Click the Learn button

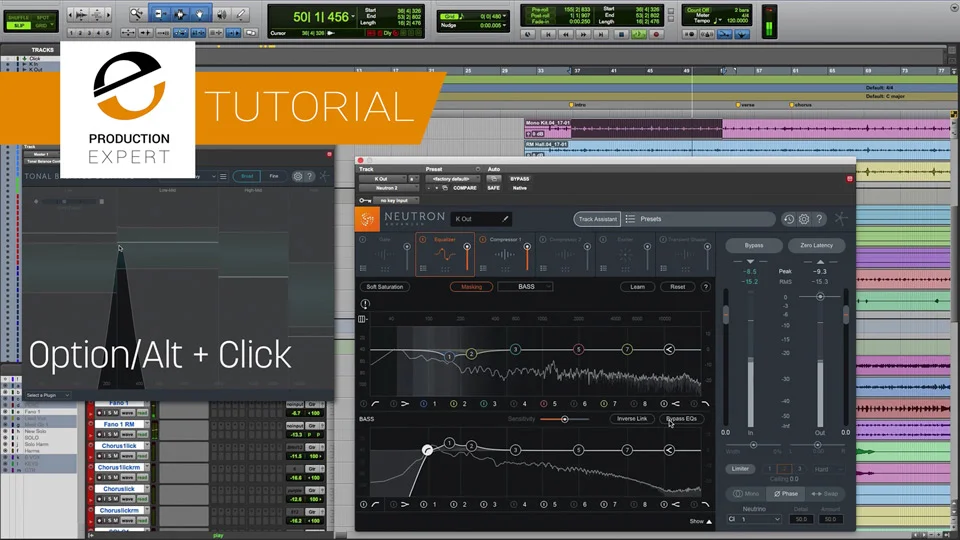point(637,287)
